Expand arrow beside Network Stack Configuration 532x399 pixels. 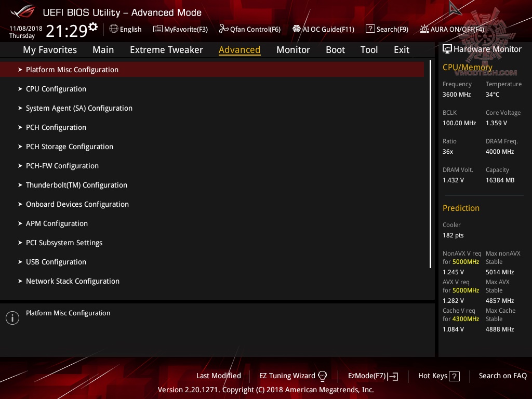pos(20,281)
